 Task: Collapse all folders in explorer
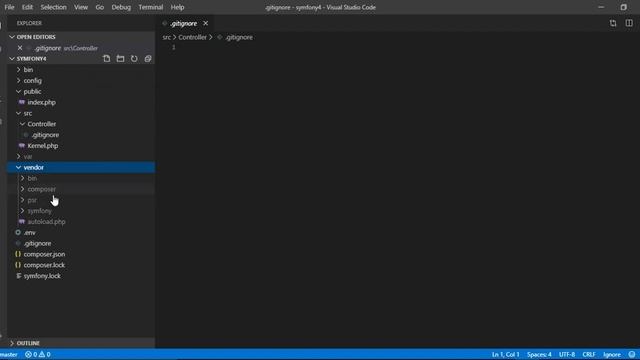148,59
